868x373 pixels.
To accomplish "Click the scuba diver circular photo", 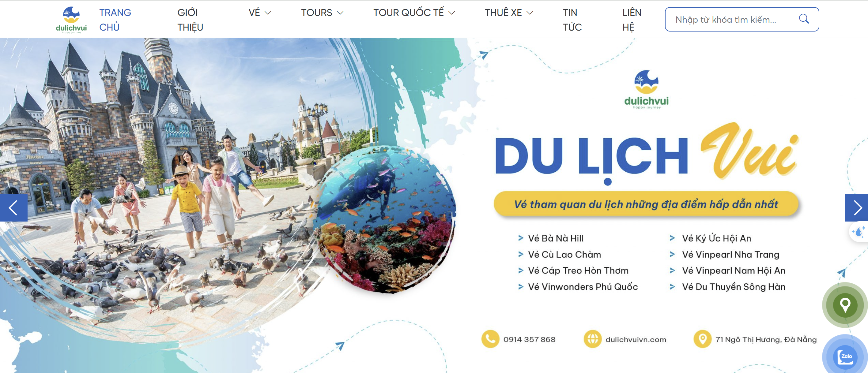I will (x=385, y=219).
